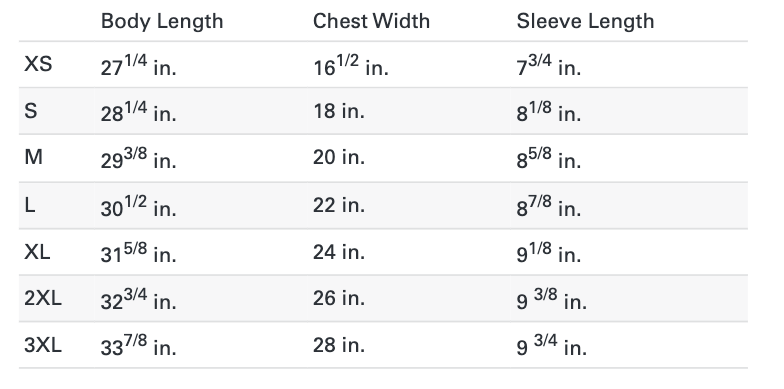This screenshot has height=389, width=784.
Task: Select the Chest Width column header
Action: pos(372,21)
